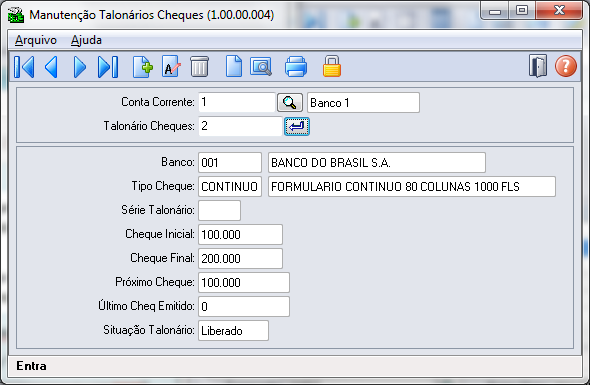Click the Cheque Inicial field 100.000
590x385 pixels.
point(240,234)
